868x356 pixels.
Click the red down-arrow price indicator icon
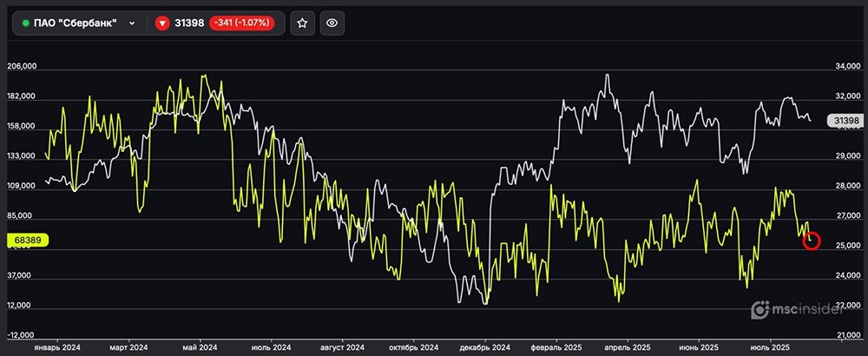point(161,23)
